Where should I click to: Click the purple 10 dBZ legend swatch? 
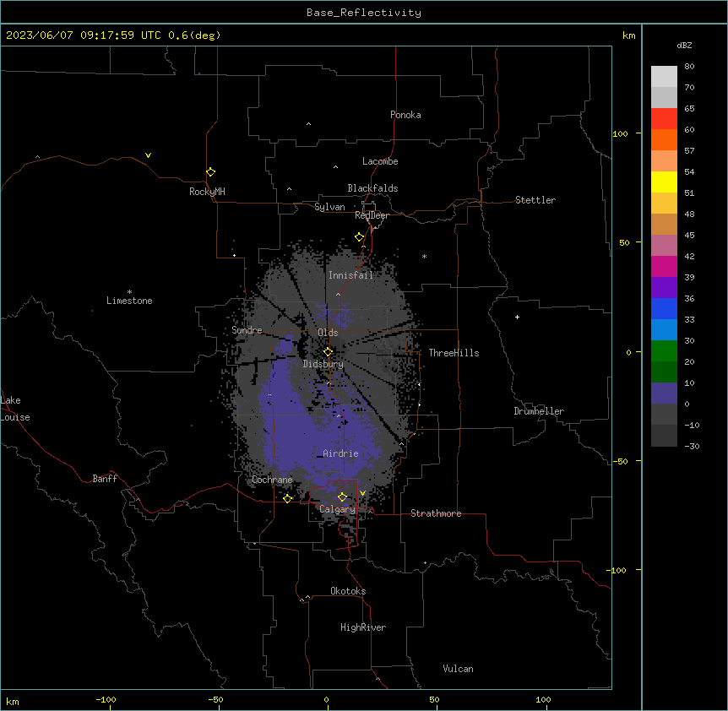pyautogui.click(x=664, y=393)
